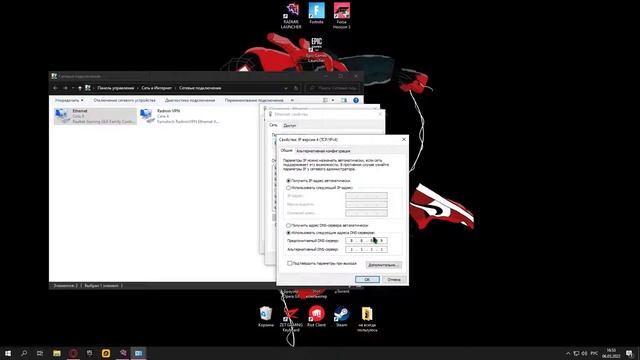The image size is (640, 360).
Task: Open the Recycle Bin on desktop
Action: click(x=266, y=317)
